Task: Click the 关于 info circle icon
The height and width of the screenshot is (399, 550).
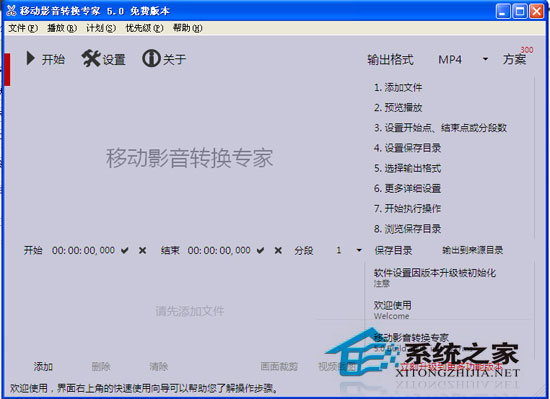Action: 151,58
